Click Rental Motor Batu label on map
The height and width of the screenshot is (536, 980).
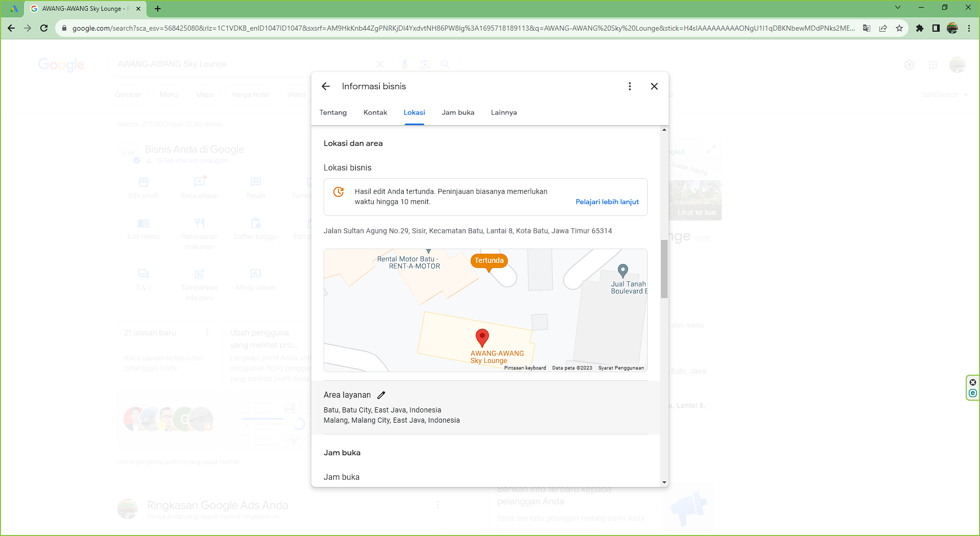coord(408,262)
